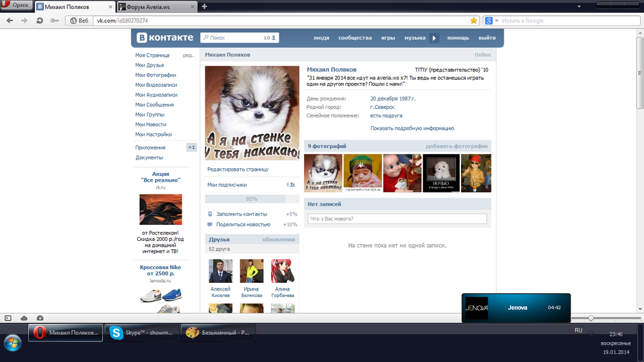Click the 'Что у Вас нового?' input field
This screenshot has height=362, width=644.
click(397, 219)
